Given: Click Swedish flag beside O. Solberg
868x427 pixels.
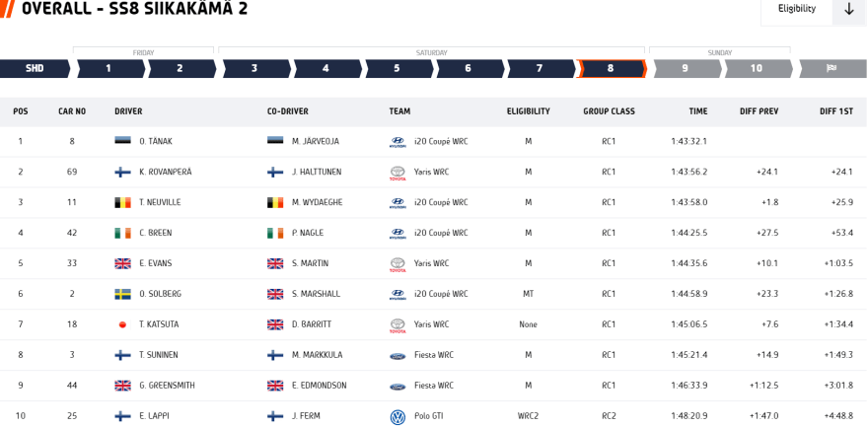Looking at the screenshot, I should tap(123, 294).
